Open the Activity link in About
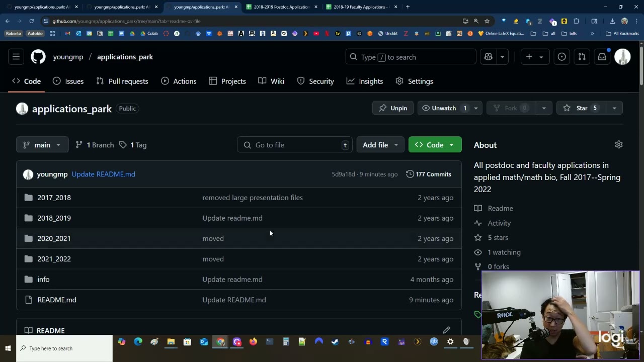 (499, 223)
